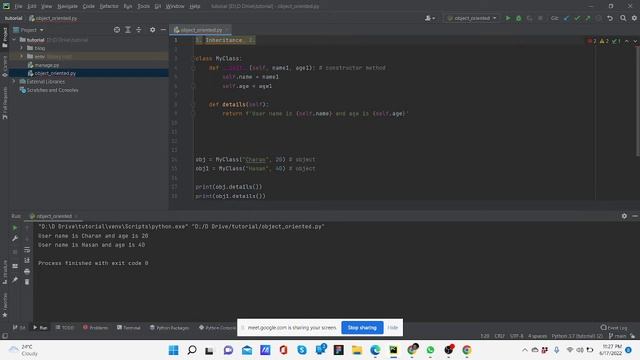The image size is (640, 360).
Task: Open the Terminal tool window tab
Action: 129,327
